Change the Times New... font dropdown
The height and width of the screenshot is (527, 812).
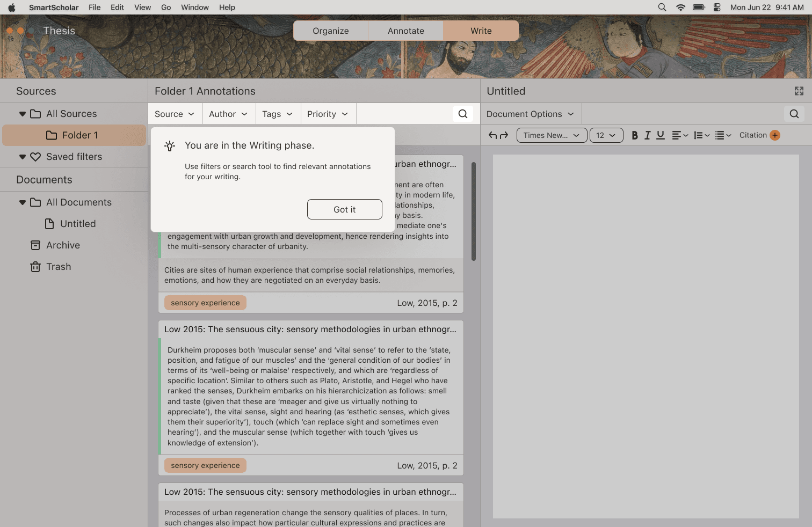[x=552, y=135]
